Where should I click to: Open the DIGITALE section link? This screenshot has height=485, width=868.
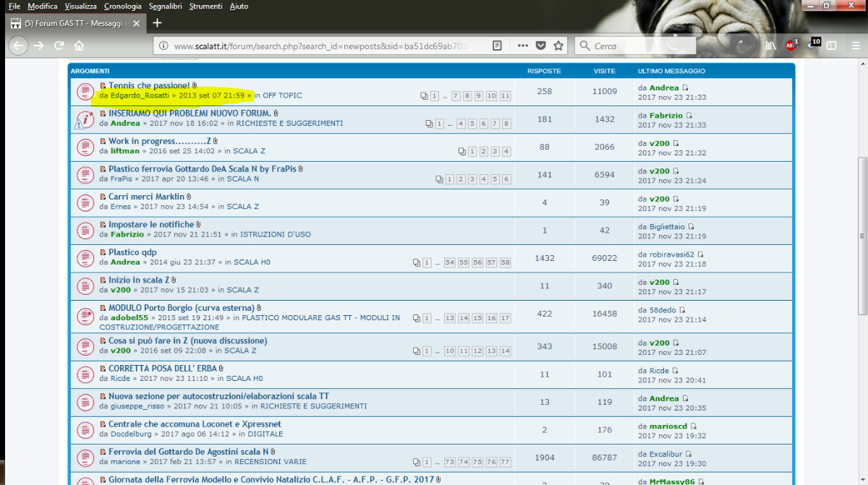point(265,434)
